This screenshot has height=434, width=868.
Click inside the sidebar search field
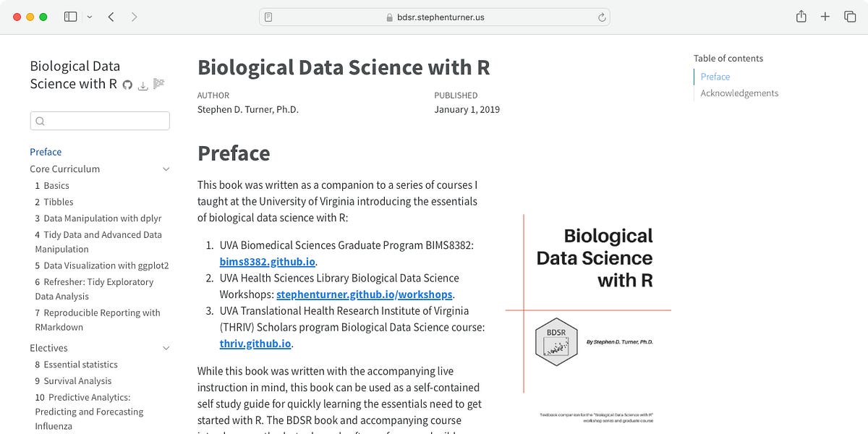pyautogui.click(x=100, y=121)
